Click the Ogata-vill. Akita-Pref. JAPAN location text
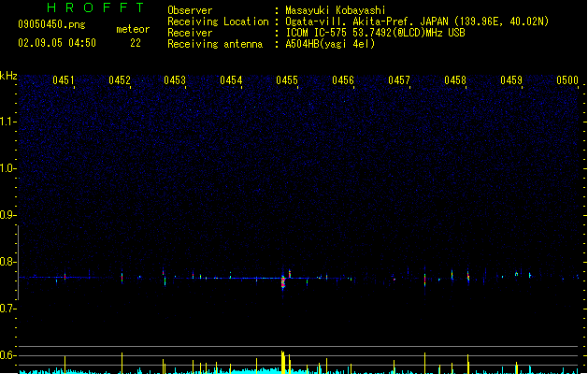The image size is (588, 374). point(417,22)
